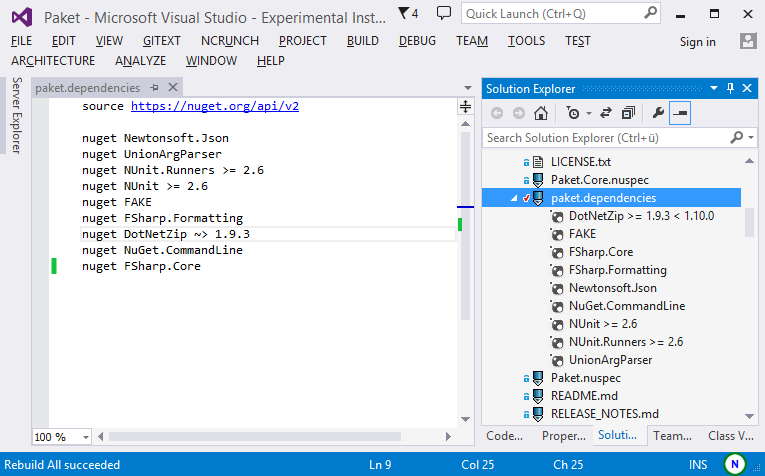Click the NCrunch status circle in status bar
The width and height of the screenshot is (765, 476).
[x=735, y=464]
